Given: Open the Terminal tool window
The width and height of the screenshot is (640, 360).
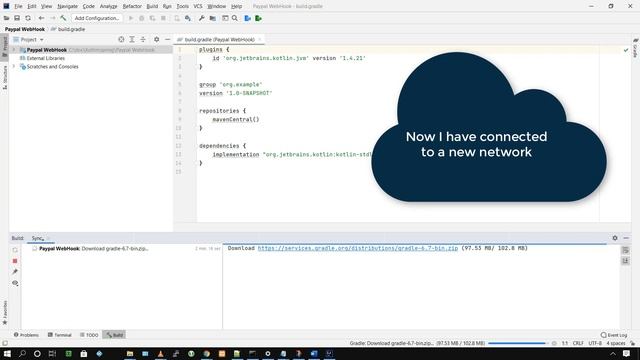Looking at the screenshot, I should point(60,335).
